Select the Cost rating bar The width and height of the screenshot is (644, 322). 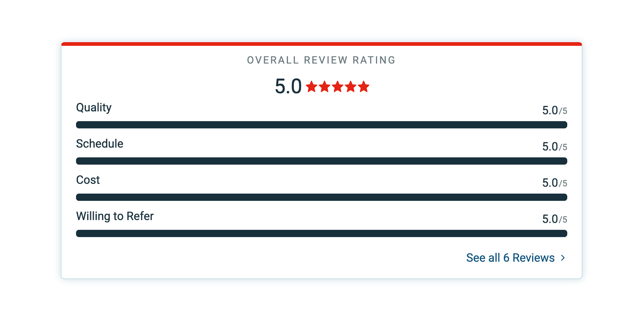321,197
